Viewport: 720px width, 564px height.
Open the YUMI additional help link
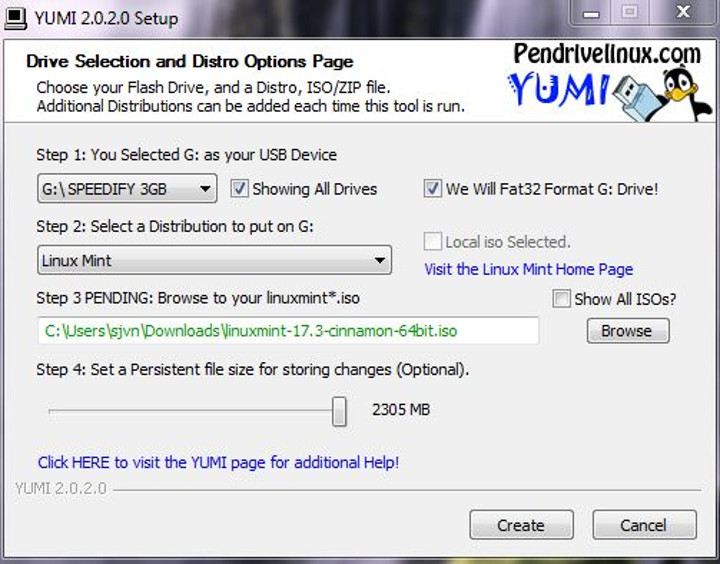pos(219,462)
